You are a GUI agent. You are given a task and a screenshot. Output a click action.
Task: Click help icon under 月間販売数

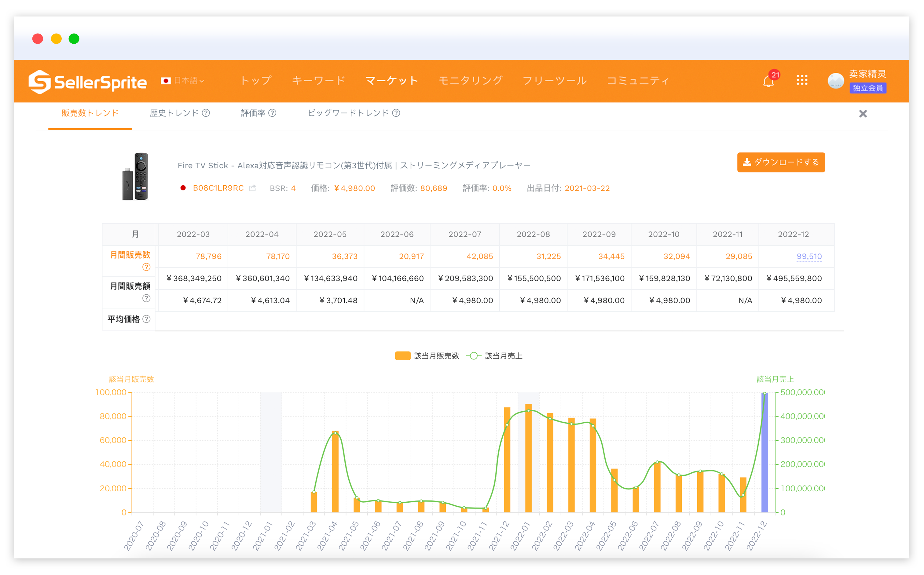tap(146, 267)
